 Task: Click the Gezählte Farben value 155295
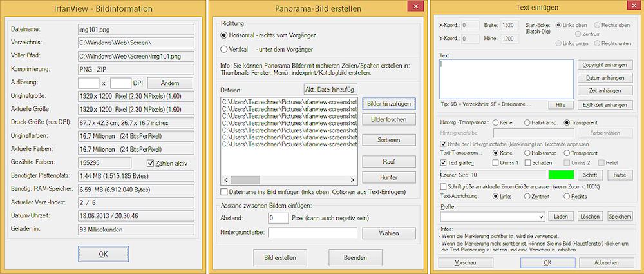[105, 163]
